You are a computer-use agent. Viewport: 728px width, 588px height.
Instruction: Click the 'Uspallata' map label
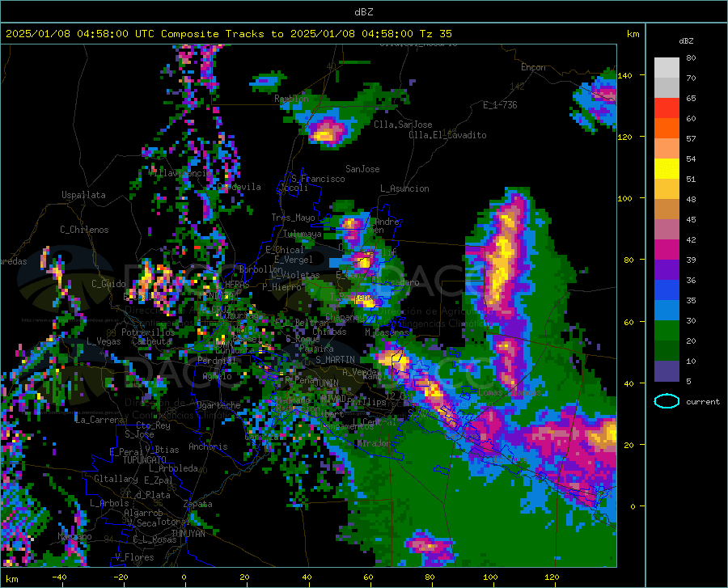point(83,195)
